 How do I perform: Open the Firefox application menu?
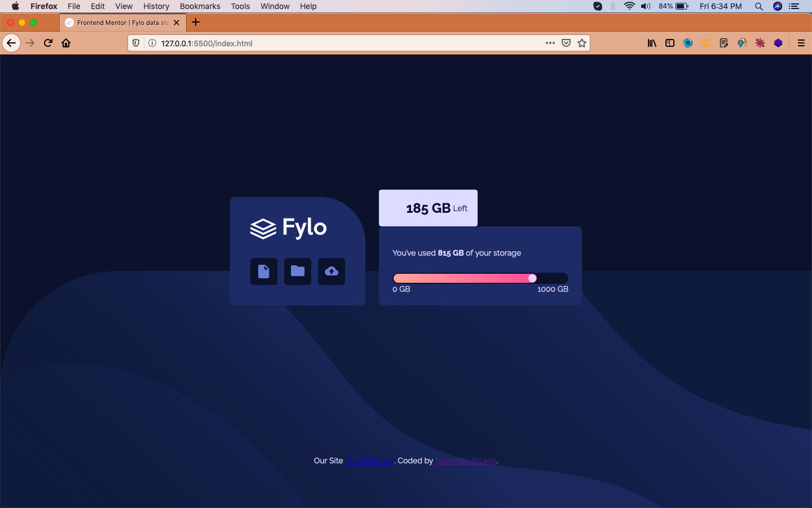pos(44,6)
